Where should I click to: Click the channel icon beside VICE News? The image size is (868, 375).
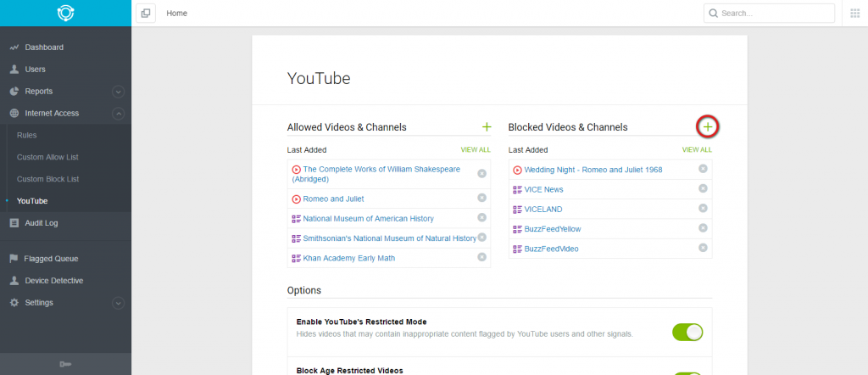[x=518, y=189]
